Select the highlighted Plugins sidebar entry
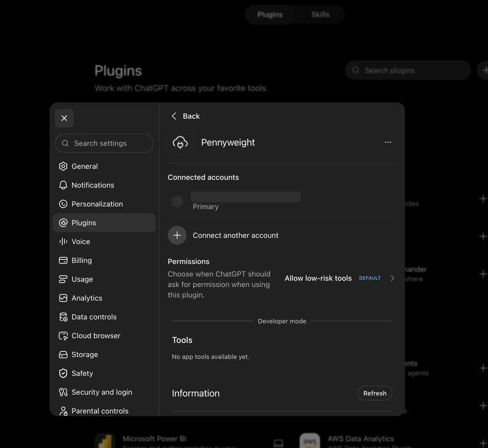The width and height of the screenshot is (488, 448). coord(104,223)
